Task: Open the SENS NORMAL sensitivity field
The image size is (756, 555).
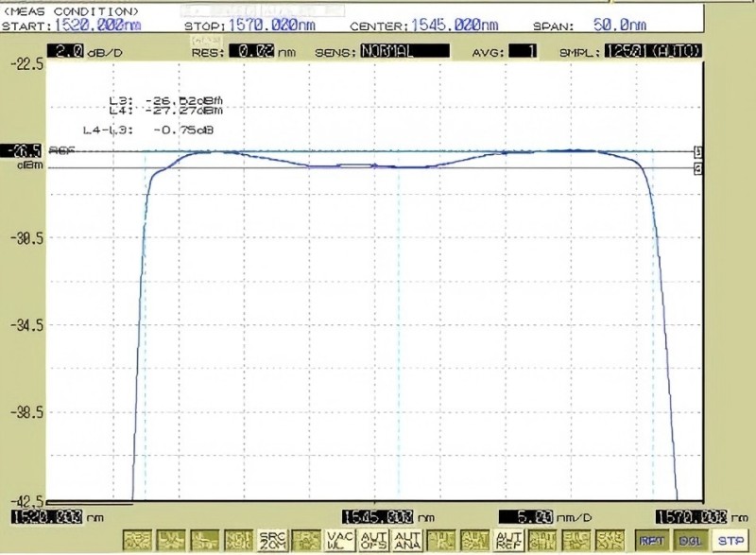Action: [405, 51]
